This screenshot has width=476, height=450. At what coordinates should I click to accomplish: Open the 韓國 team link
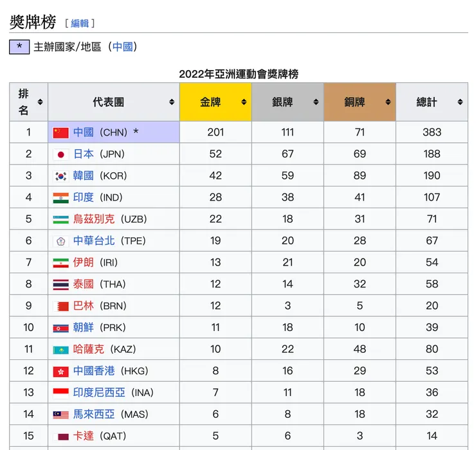[83, 175]
